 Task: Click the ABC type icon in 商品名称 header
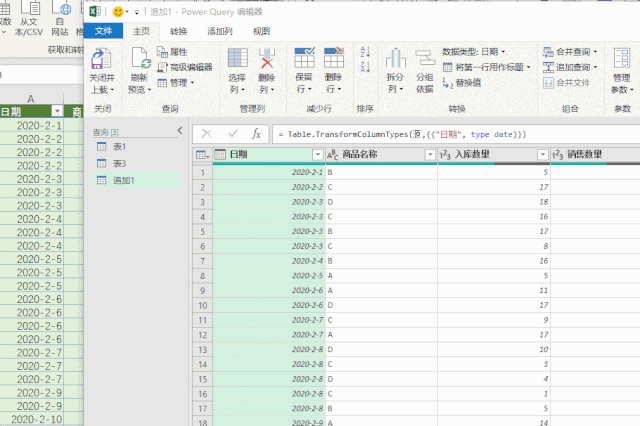point(333,155)
